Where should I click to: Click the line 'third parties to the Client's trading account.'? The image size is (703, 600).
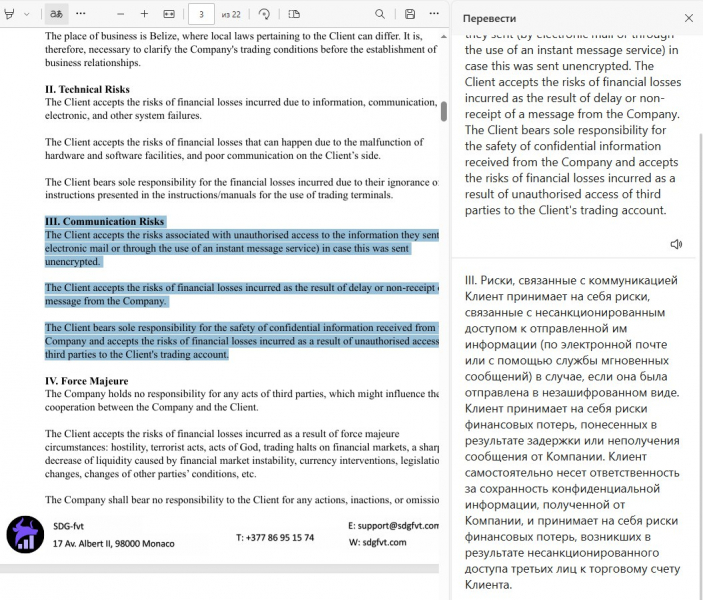(x=137, y=354)
